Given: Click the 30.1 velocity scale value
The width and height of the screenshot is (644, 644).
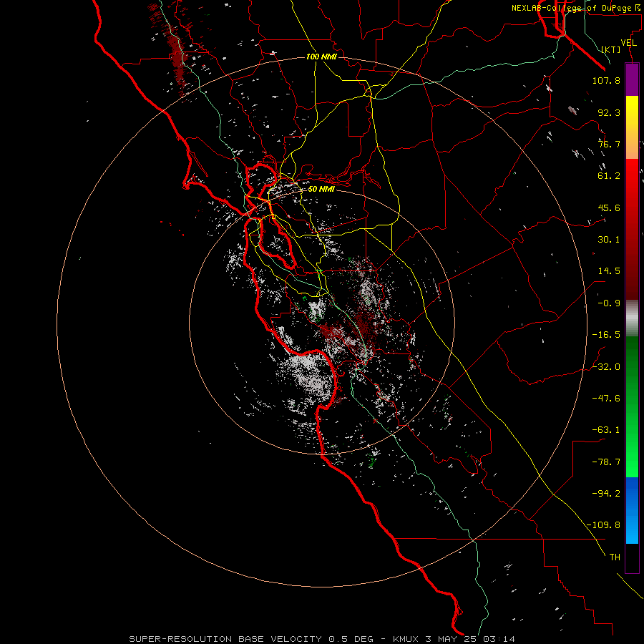Looking at the screenshot, I should tap(609, 240).
